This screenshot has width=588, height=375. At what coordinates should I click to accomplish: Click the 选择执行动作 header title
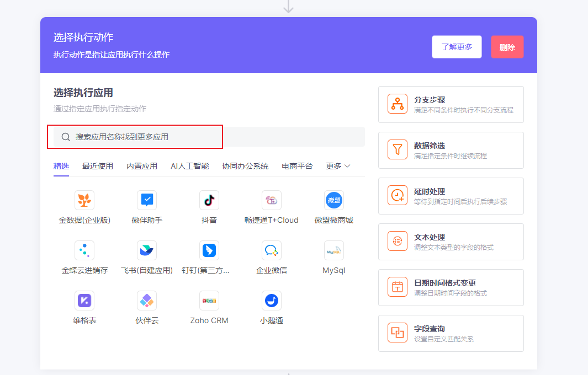pos(83,37)
